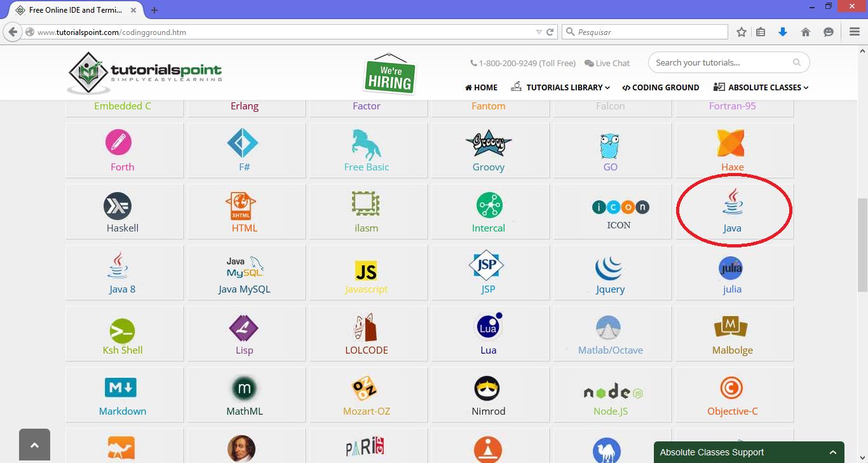Launch the HTML editor icon
868x463 pixels.
(241, 206)
